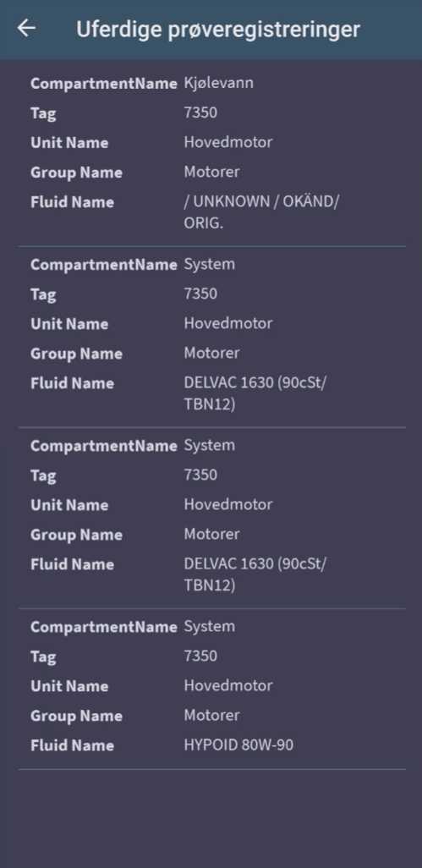Click the CompartmentName label beside Kjølevann
The width and height of the screenshot is (422, 868).
pyautogui.click(x=103, y=84)
